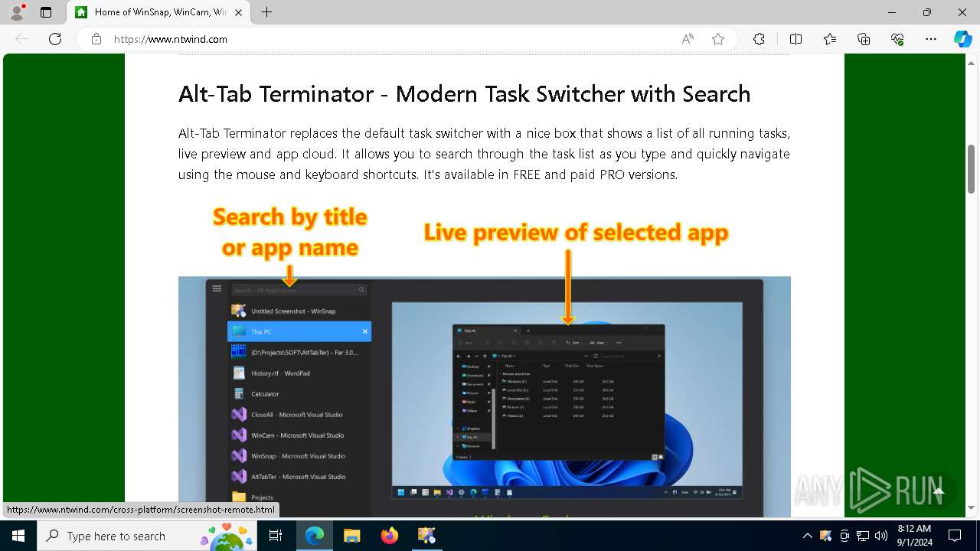
Task: Refresh the ntwind.com page
Action: pos(55,39)
